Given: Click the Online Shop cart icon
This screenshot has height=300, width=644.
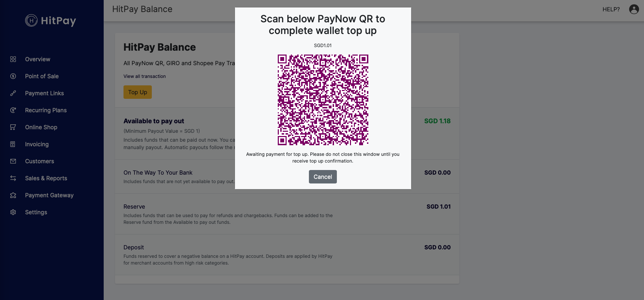Looking at the screenshot, I should (13, 127).
